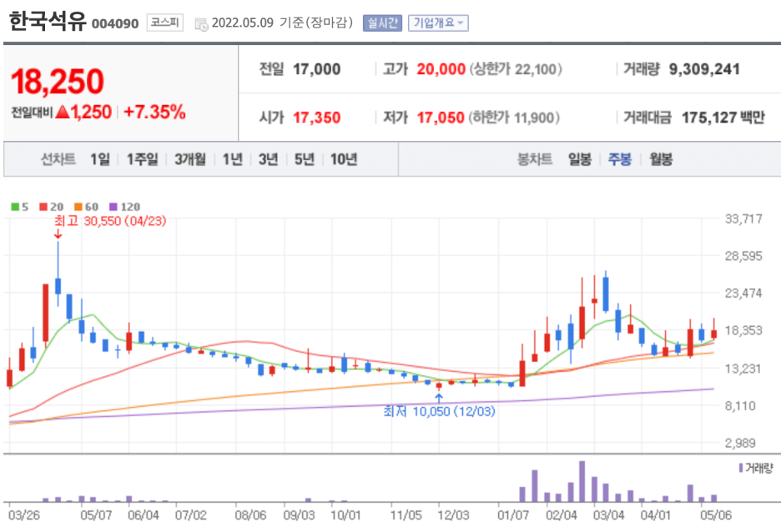Click the +7.35% change rate
The width and height of the screenshot is (781, 532).
(154, 112)
